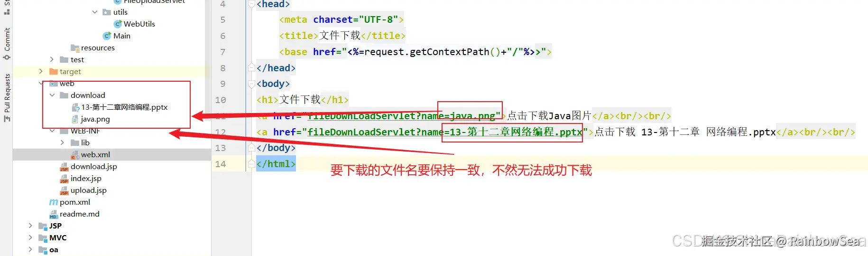Open the download.jsp file
The height and width of the screenshot is (256, 868).
pos(89,166)
